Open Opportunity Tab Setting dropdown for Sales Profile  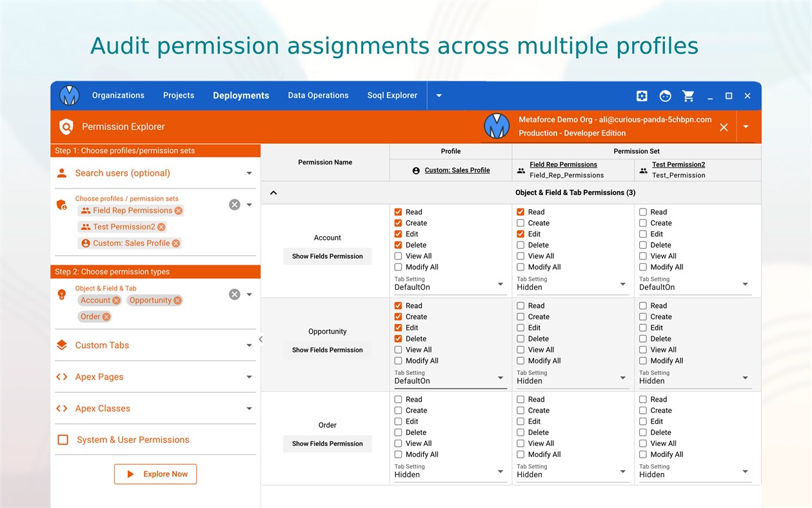click(x=450, y=378)
